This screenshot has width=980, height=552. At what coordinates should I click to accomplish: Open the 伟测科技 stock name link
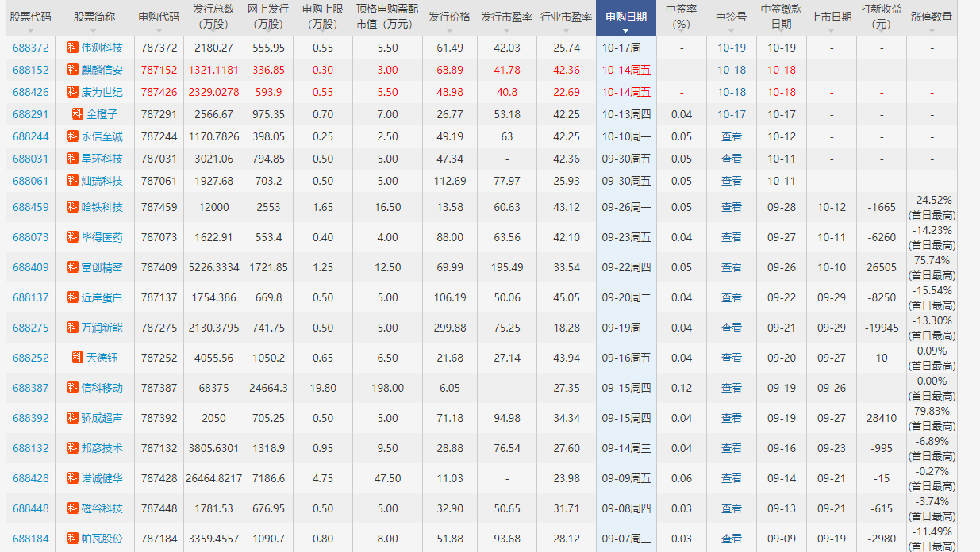tap(102, 48)
